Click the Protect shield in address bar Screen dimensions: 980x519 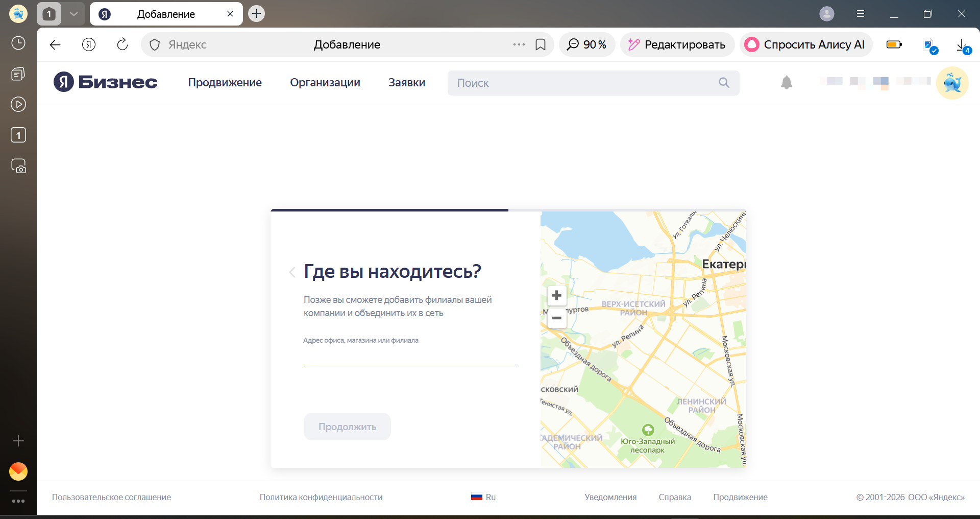pyautogui.click(x=154, y=44)
